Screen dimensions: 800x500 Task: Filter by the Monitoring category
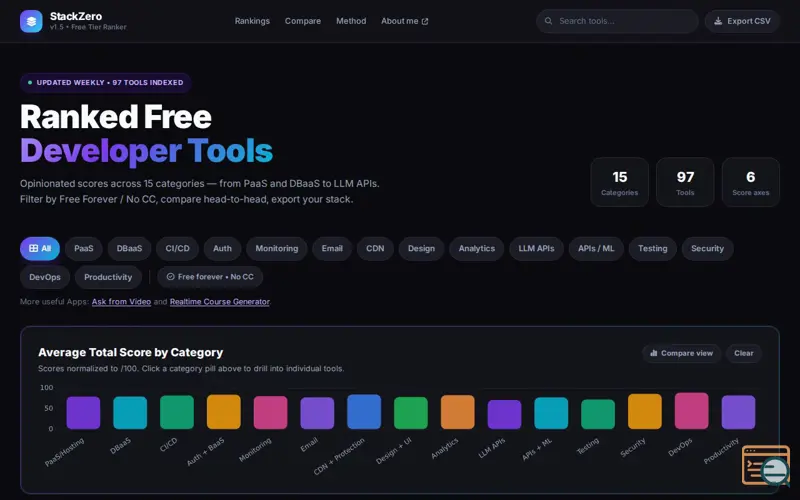coord(277,248)
